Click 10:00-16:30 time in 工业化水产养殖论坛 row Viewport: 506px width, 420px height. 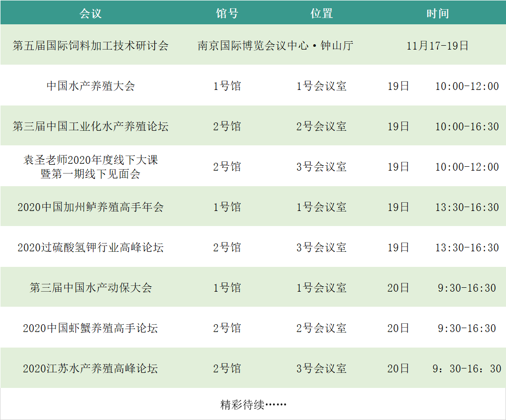click(x=467, y=127)
